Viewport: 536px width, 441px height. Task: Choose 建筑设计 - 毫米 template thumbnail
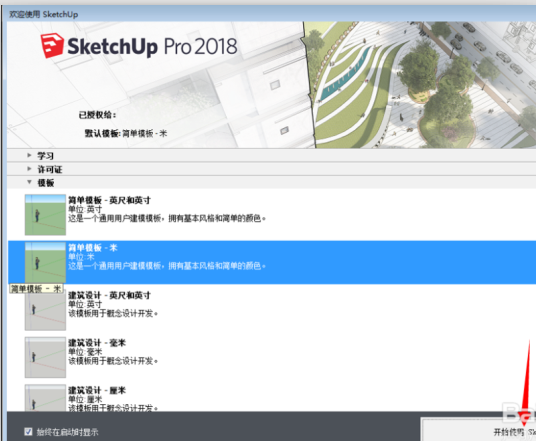click(x=45, y=357)
